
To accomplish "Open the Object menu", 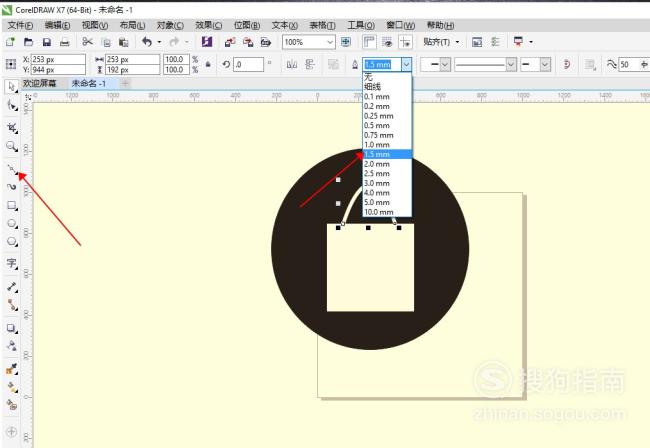I will 170,25.
